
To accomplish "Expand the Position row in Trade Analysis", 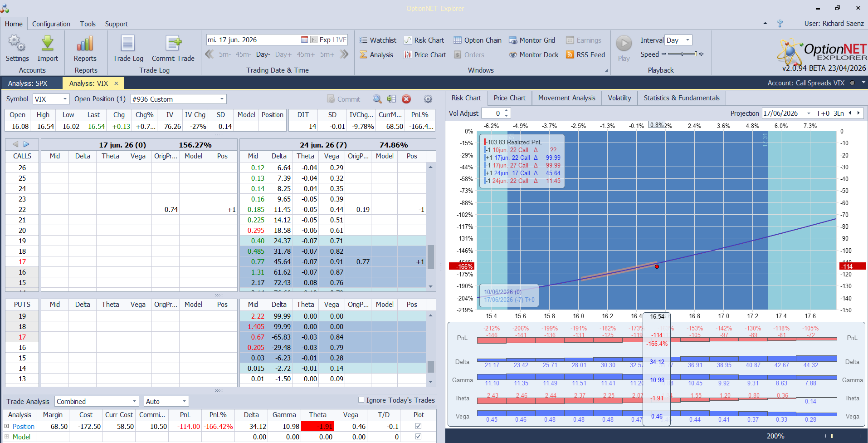I will coord(7,426).
